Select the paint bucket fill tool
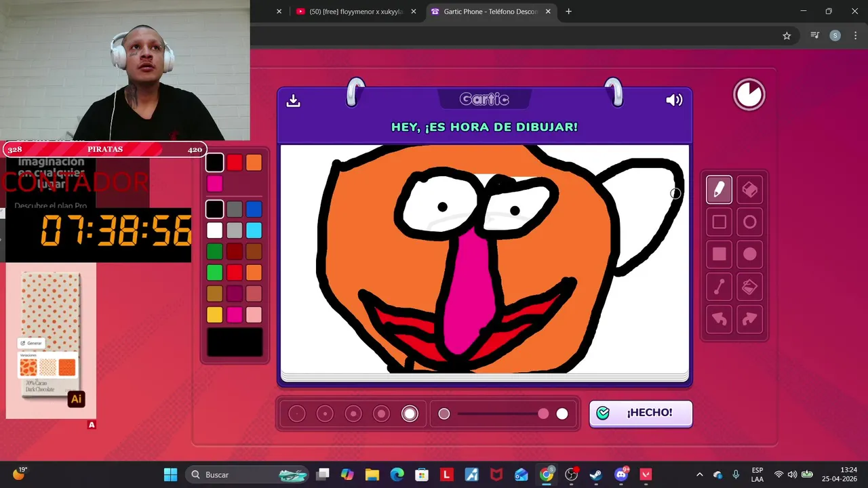Viewport: 868px width, 488px height. click(x=749, y=287)
